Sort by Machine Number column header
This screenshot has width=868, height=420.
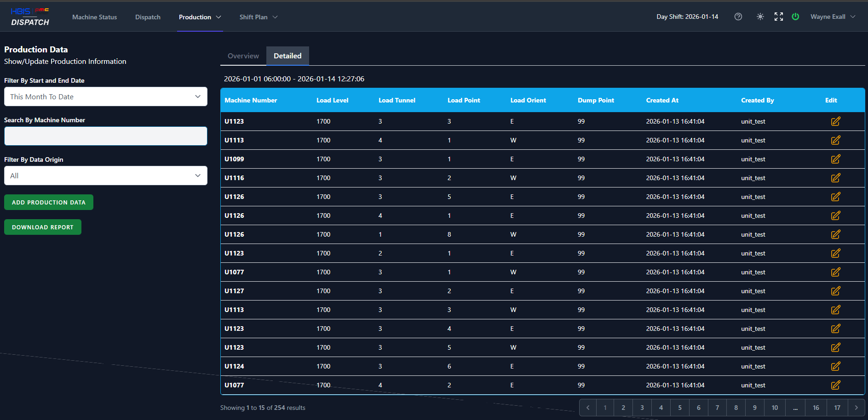point(251,100)
